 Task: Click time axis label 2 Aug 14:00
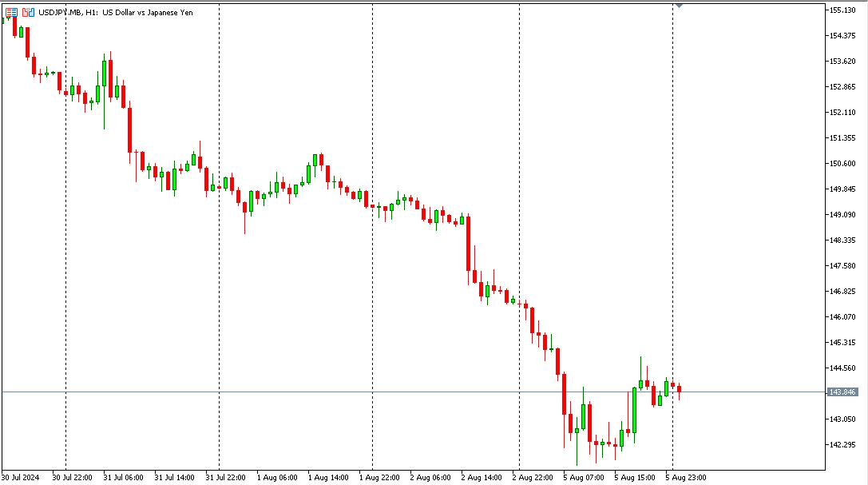coord(482,477)
